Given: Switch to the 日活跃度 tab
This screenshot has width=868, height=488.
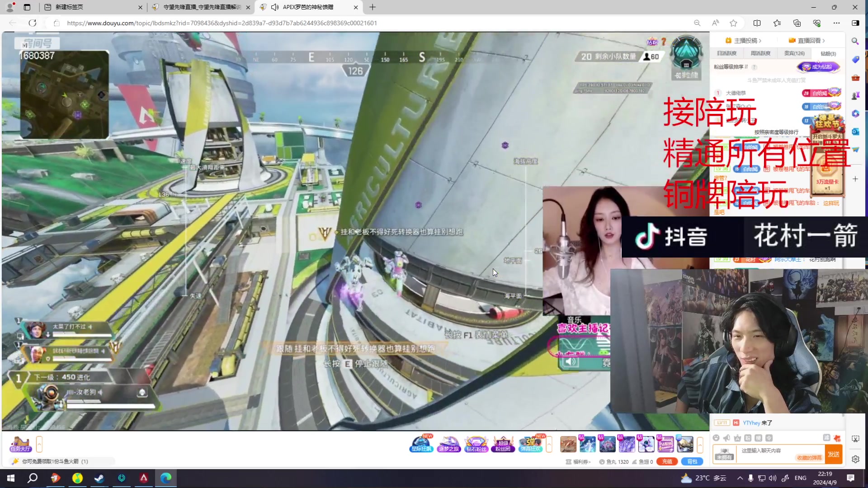Looking at the screenshot, I should coord(726,53).
